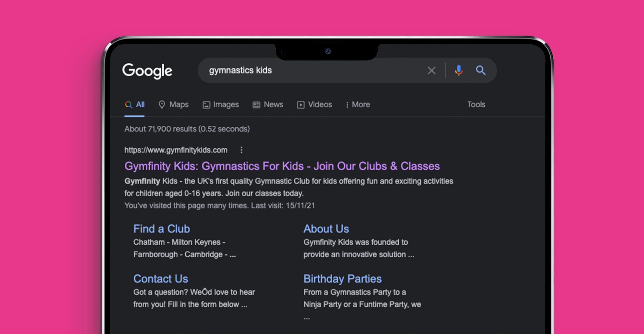
Task: Switch to the Maps tab
Action: click(173, 105)
